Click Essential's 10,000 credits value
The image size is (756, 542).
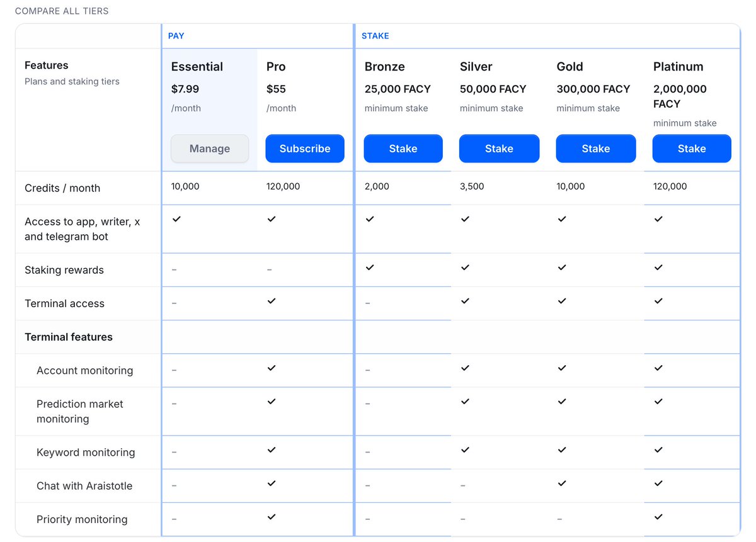pos(185,186)
